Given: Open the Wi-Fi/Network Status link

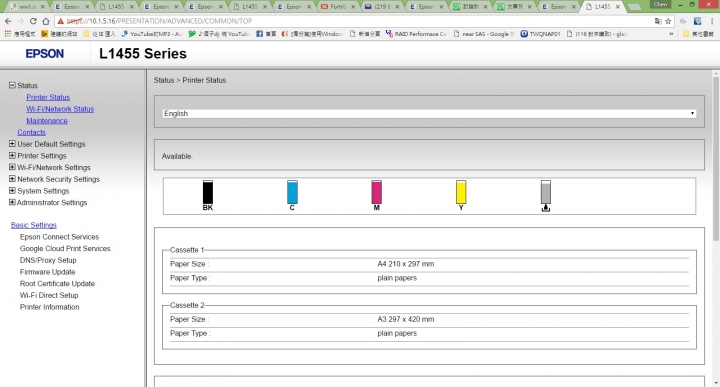Looking at the screenshot, I should tap(60, 109).
